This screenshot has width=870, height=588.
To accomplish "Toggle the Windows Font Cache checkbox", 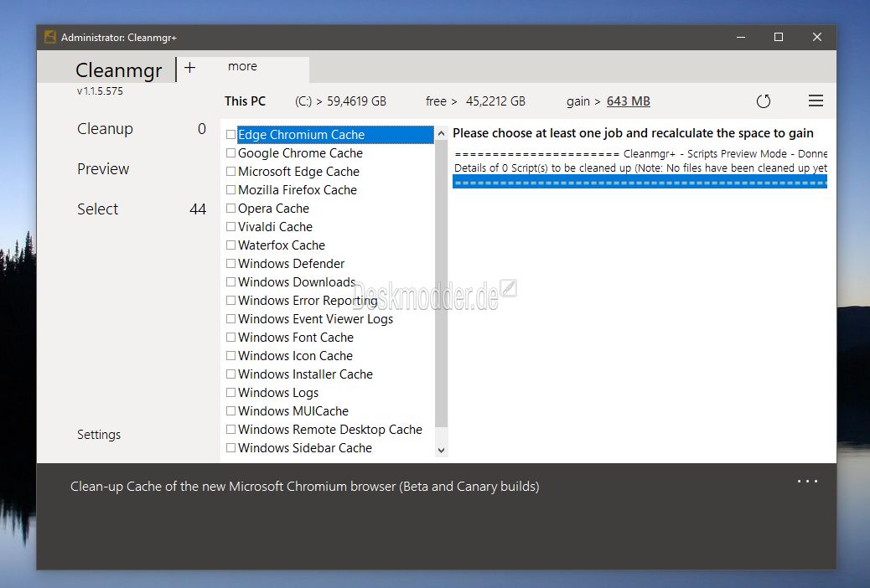I will (230, 337).
